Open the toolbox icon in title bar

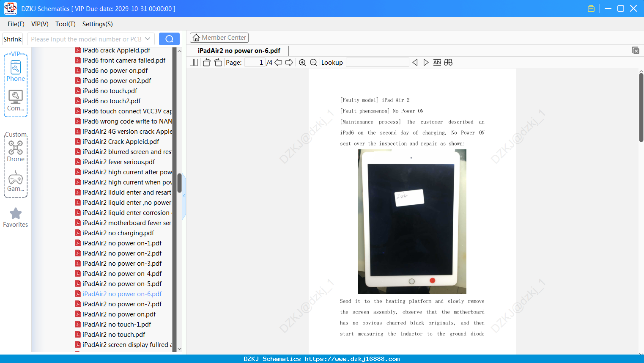pyautogui.click(x=591, y=8)
